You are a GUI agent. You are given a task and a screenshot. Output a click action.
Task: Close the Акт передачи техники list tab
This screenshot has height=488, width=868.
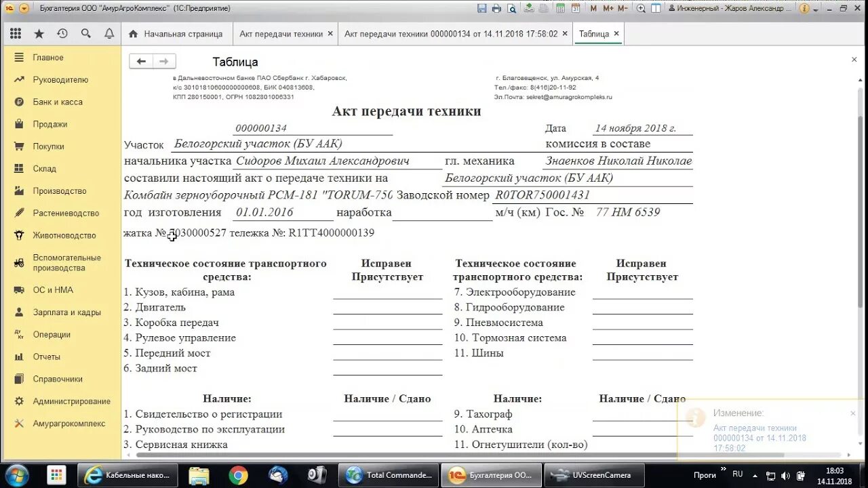point(330,33)
